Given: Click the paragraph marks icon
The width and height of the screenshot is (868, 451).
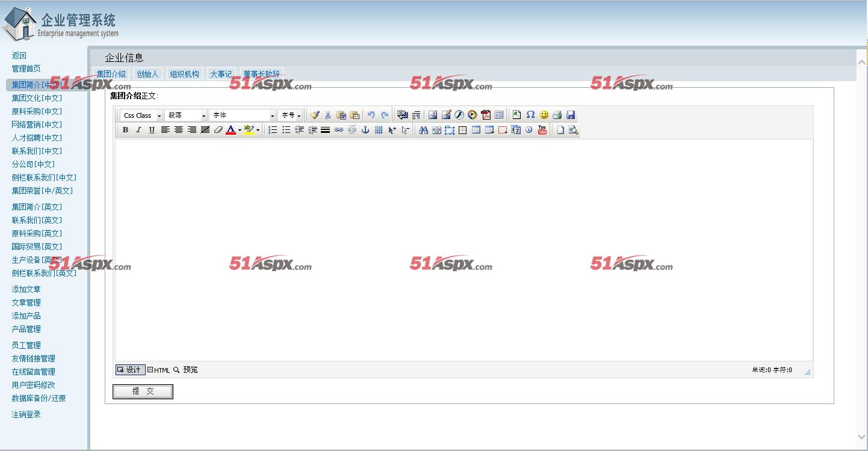Looking at the screenshot, I should click(x=416, y=115).
